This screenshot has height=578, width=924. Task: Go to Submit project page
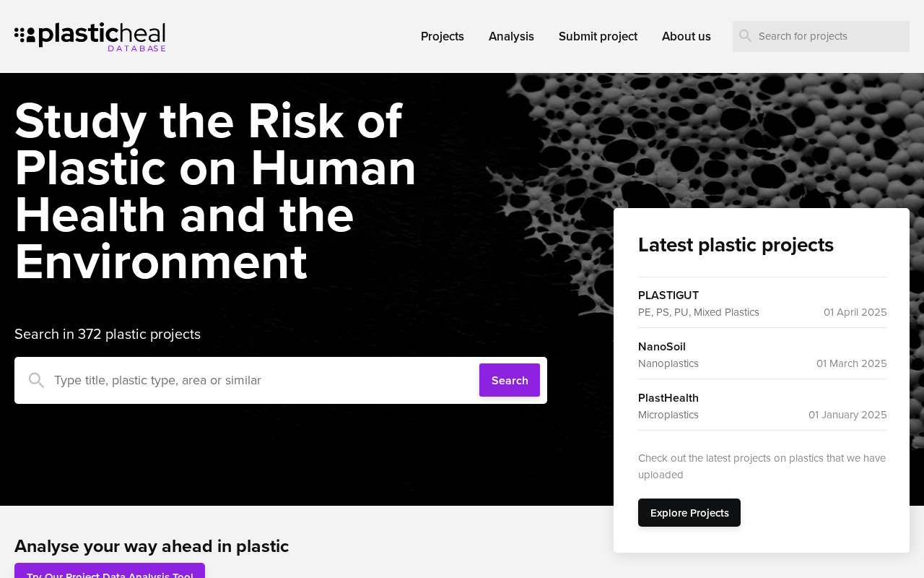598,36
